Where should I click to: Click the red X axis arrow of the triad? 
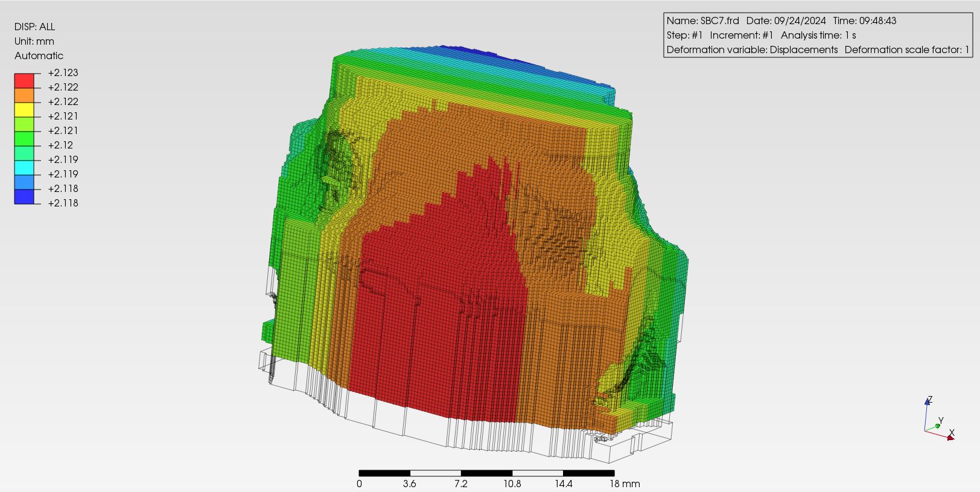pos(950,438)
